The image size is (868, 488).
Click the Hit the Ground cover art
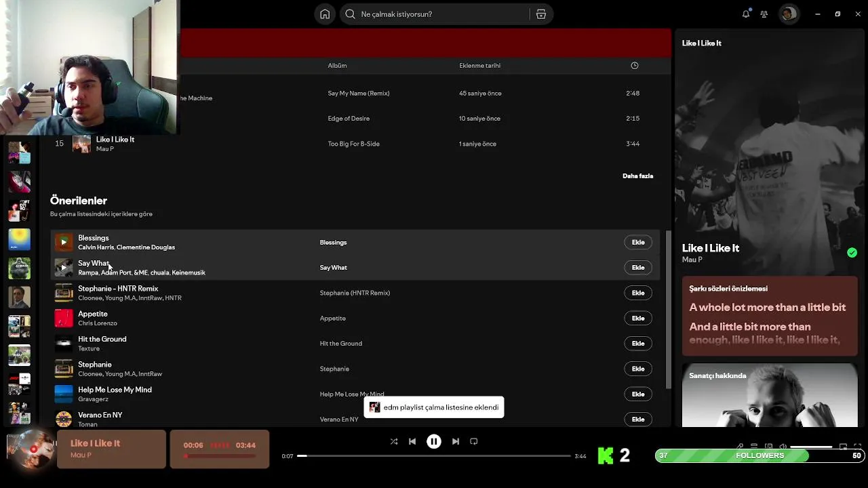pyautogui.click(x=64, y=344)
